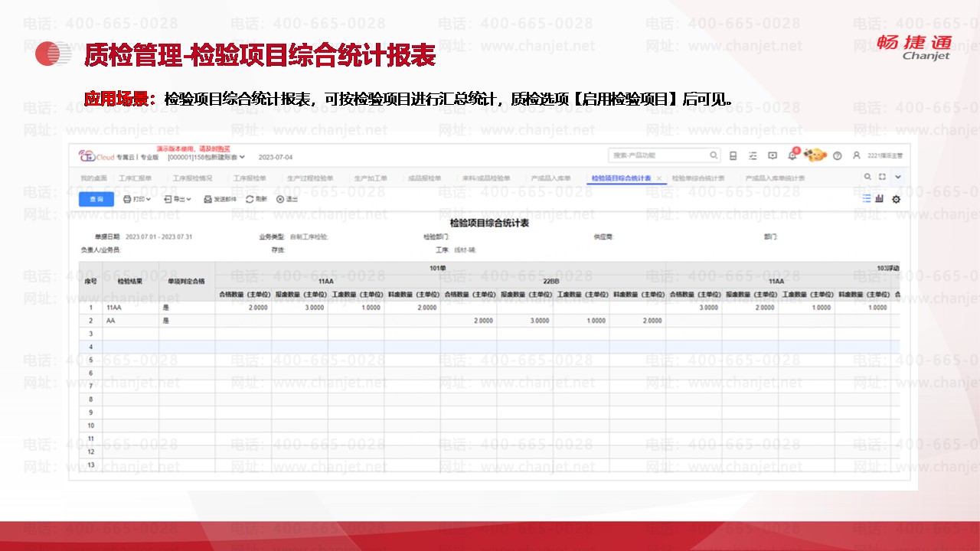Viewport: 980px width, 551px height.
Task: Click the user name next to the profile icon
Action: pyautogui.click(x=886, y=156)
